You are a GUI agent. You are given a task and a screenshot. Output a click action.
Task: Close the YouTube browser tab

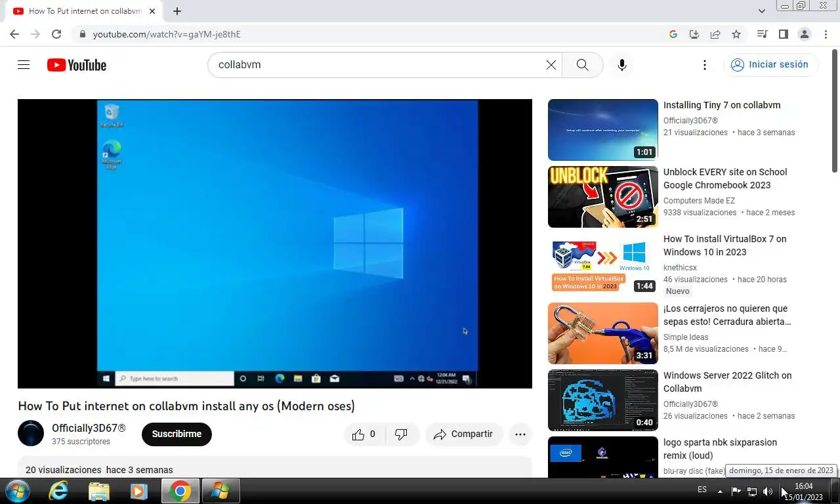click(x=152, y=11)
